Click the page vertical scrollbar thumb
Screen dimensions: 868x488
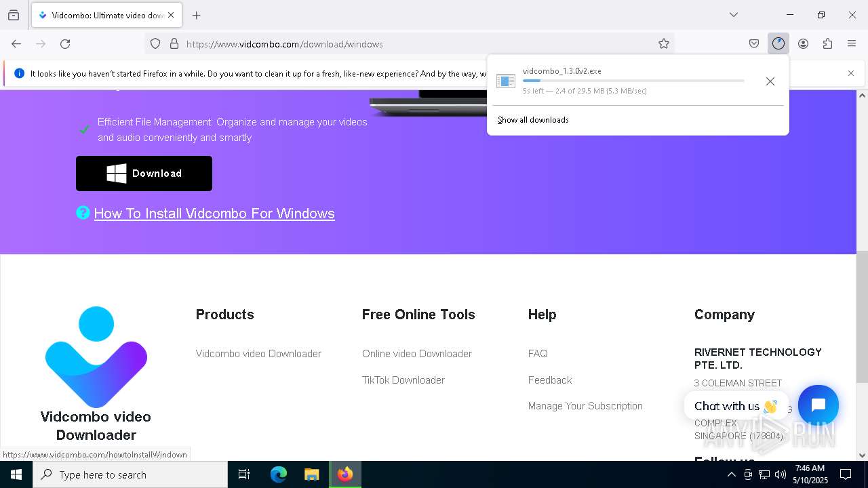coord(862,317)
